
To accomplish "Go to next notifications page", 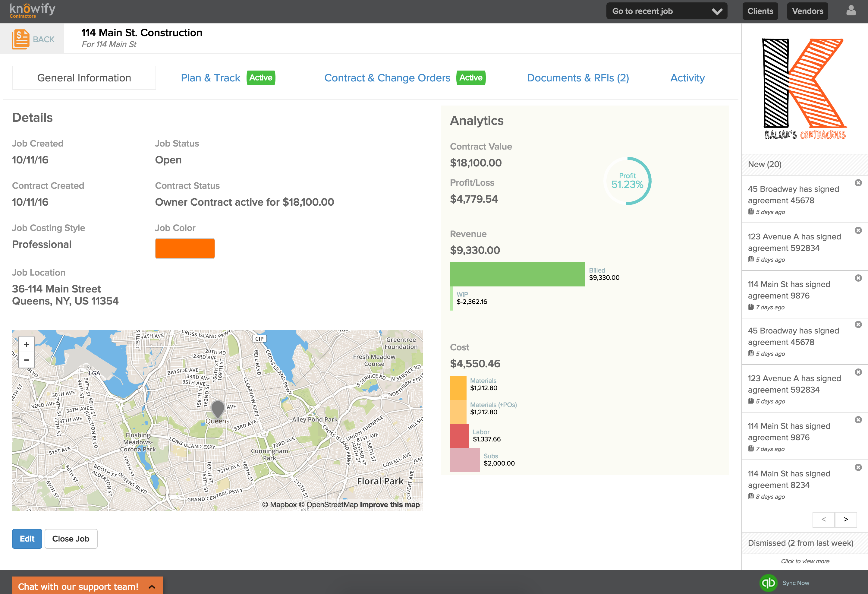I will click(846, 519).
